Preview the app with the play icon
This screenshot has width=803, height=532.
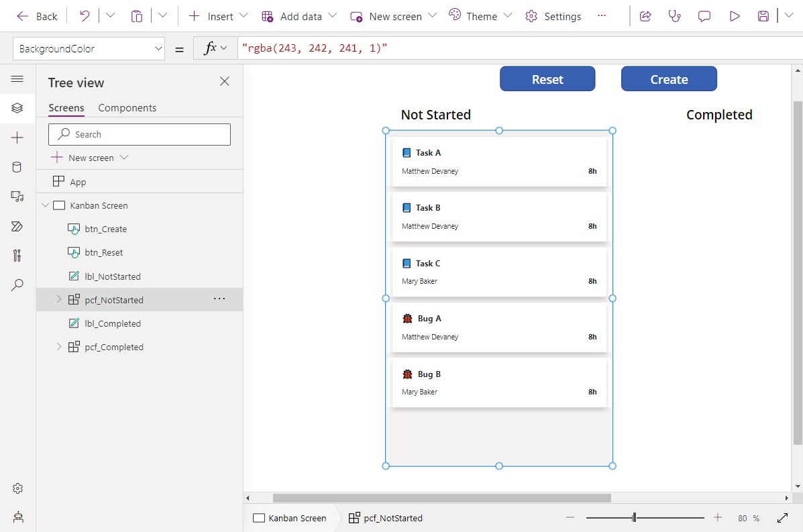734,15
